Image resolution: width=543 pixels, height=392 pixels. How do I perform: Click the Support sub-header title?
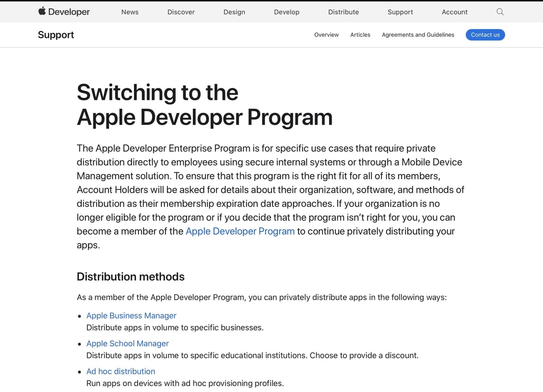click(x=56, y=35)
